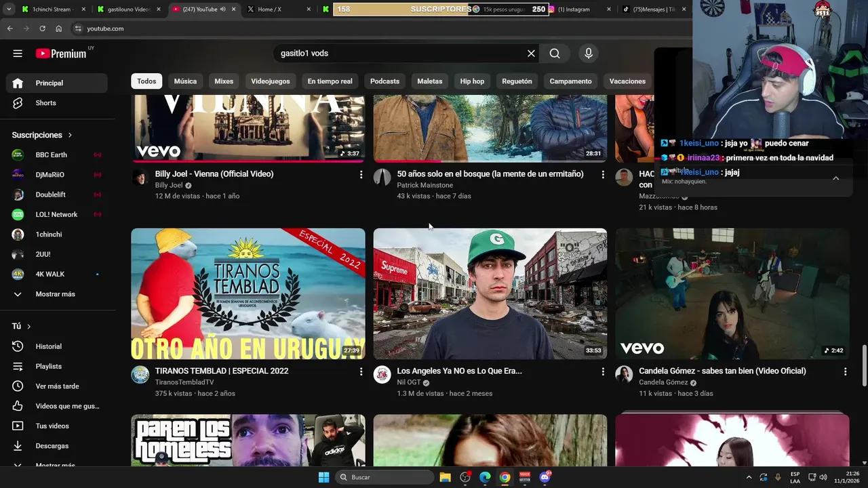This screenshot has width=868, height=488.
Task: Clear the search box text
Action: pyautogui.click(x=531, y=54)
